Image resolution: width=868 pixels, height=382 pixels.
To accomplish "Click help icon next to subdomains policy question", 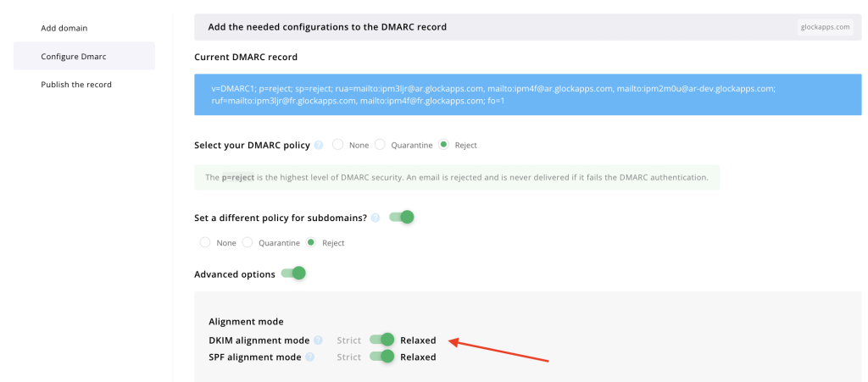I will coord(376,218).
